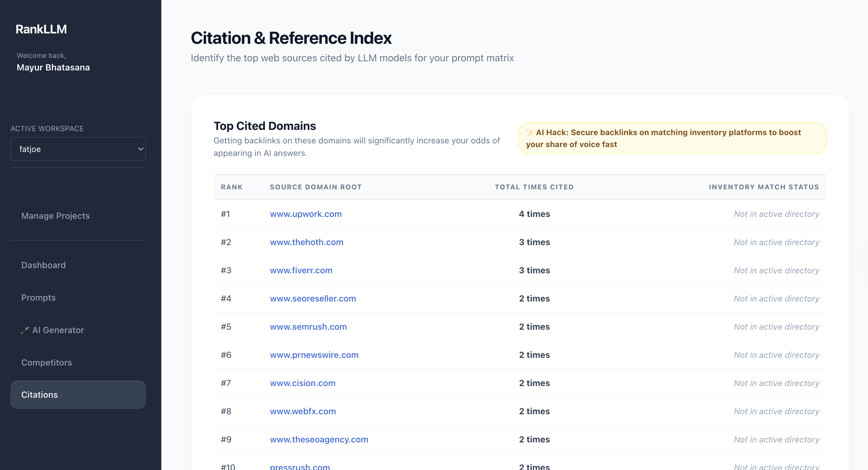The width and height of the screenshot is (868, 470).
Task: Go to the Dashboard page
Action: coord(44,265)
